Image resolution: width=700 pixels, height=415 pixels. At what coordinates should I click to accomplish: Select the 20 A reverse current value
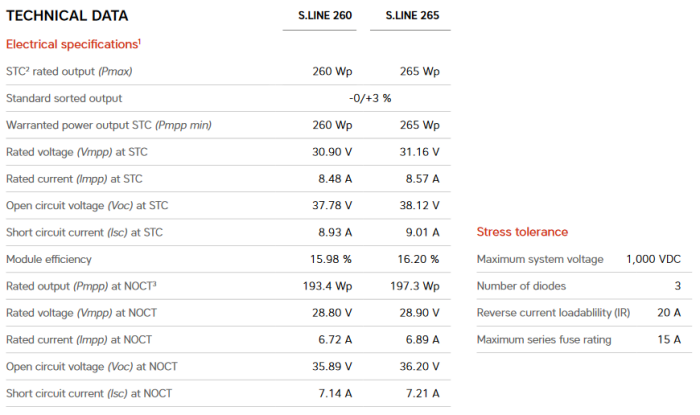667,313
